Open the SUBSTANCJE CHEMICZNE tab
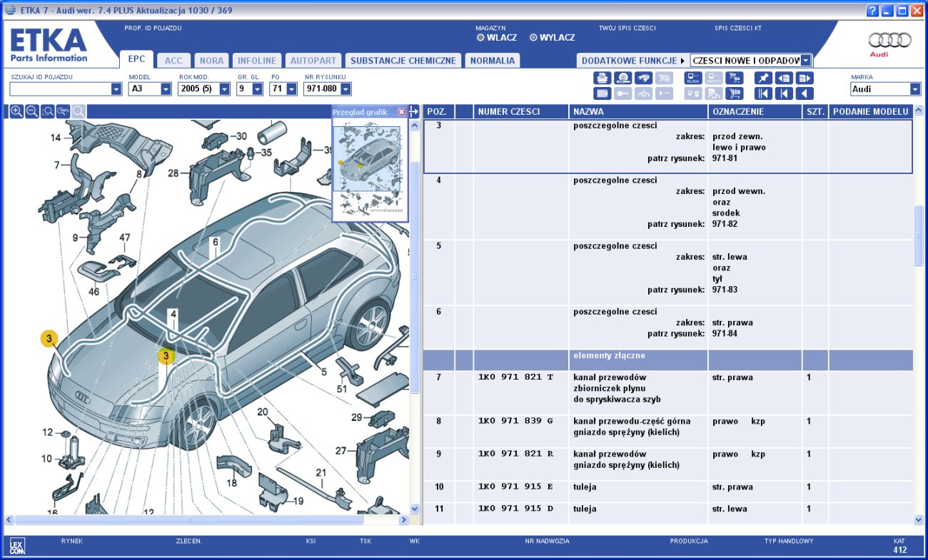Image resolution: width=928 pixels, height=560 pixels. coord(403,61)
